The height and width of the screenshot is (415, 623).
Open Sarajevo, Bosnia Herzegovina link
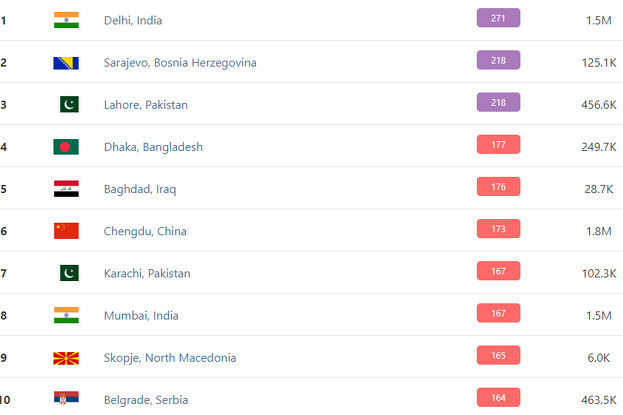[180, 62]
